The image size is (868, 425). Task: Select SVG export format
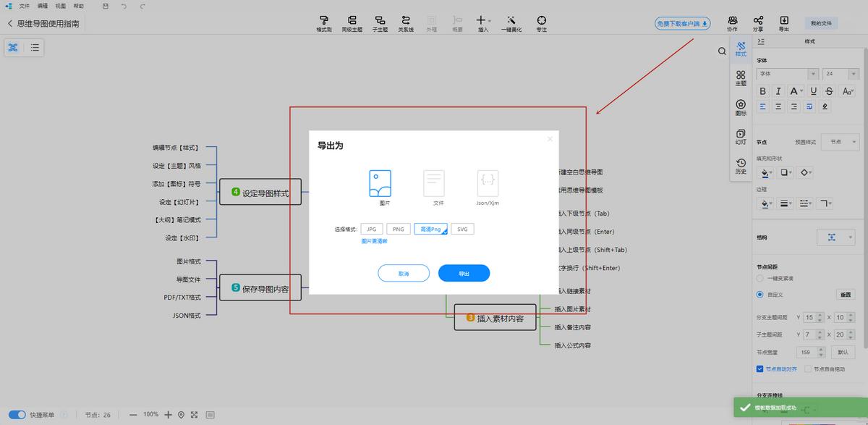tap(463, 229)
